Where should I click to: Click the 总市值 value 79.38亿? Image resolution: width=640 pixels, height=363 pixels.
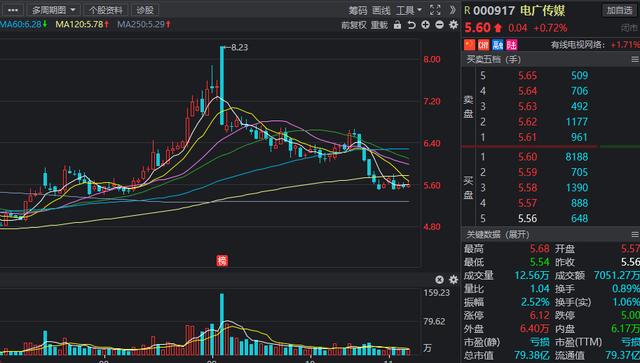[x=531, y=355]
